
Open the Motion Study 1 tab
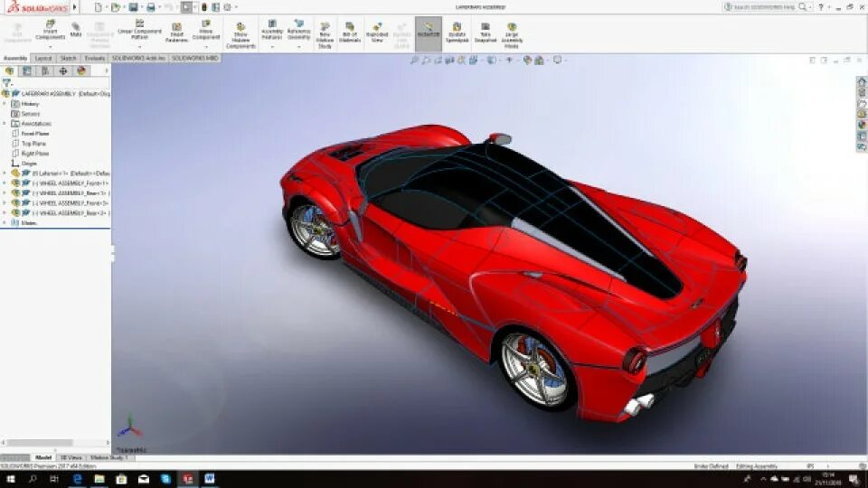pos(108,457)
